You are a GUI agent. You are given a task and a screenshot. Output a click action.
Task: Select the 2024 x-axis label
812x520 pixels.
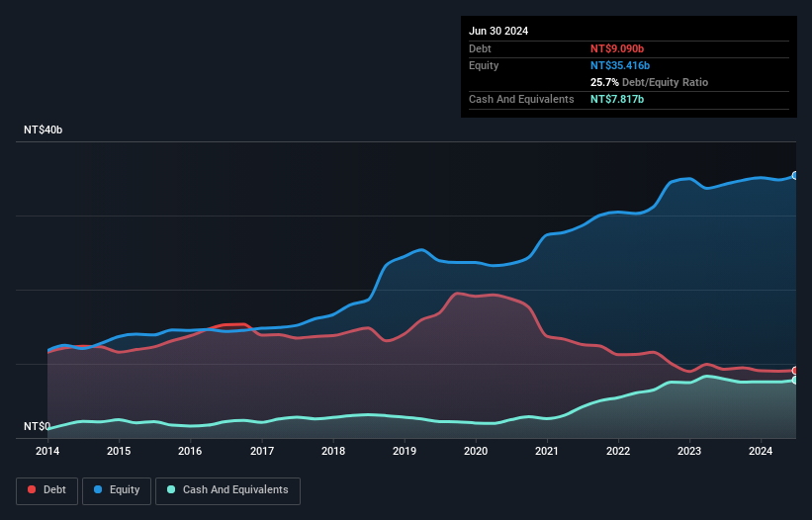761,451
